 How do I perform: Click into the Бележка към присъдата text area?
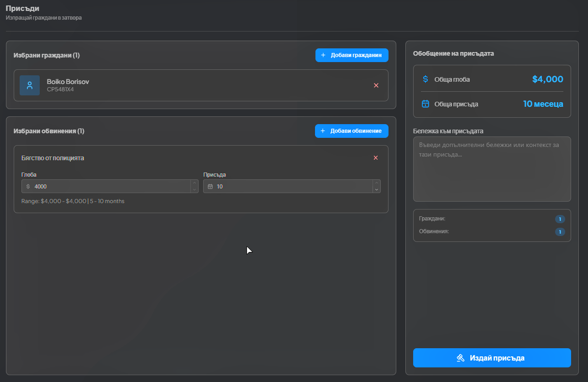[492, 169]
